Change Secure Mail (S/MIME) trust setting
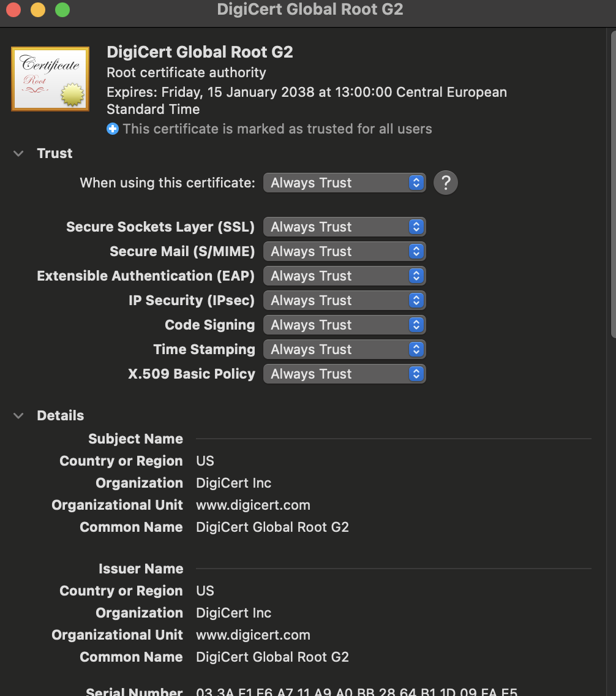Image resolution: width=616 pixels, height=696 pixels. pyautogui.click(x=344, y=251)
